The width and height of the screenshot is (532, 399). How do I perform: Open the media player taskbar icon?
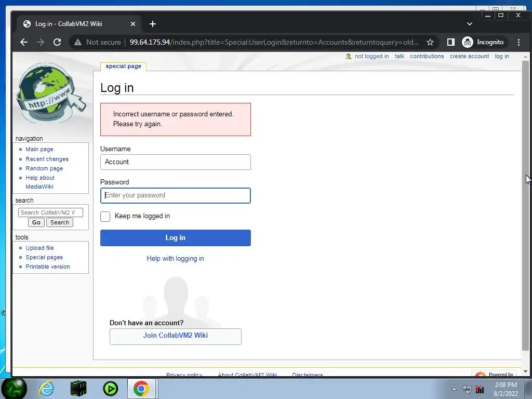tap(111, 389)
